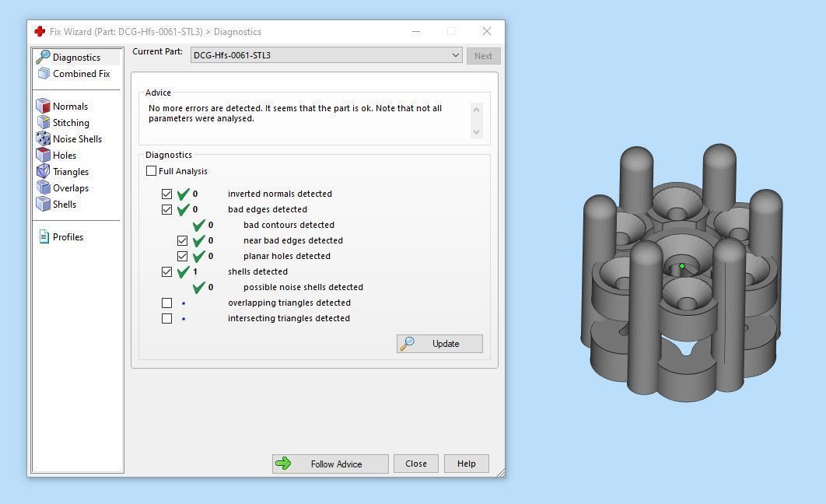Click the Overlaps icon in sidebar
This screenshot has height=504, width=826.
point(44,187)
